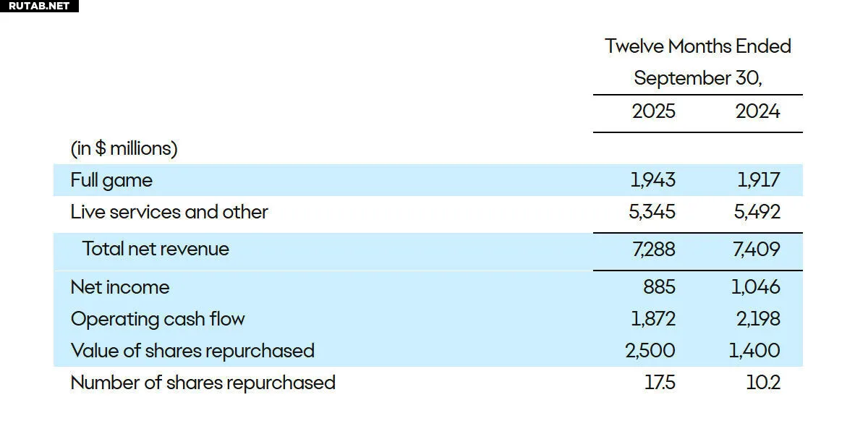The width and height of the screenshot is (868, 434).
Task: Click total net revenue 2025 value 7,288
Action: 652,250
